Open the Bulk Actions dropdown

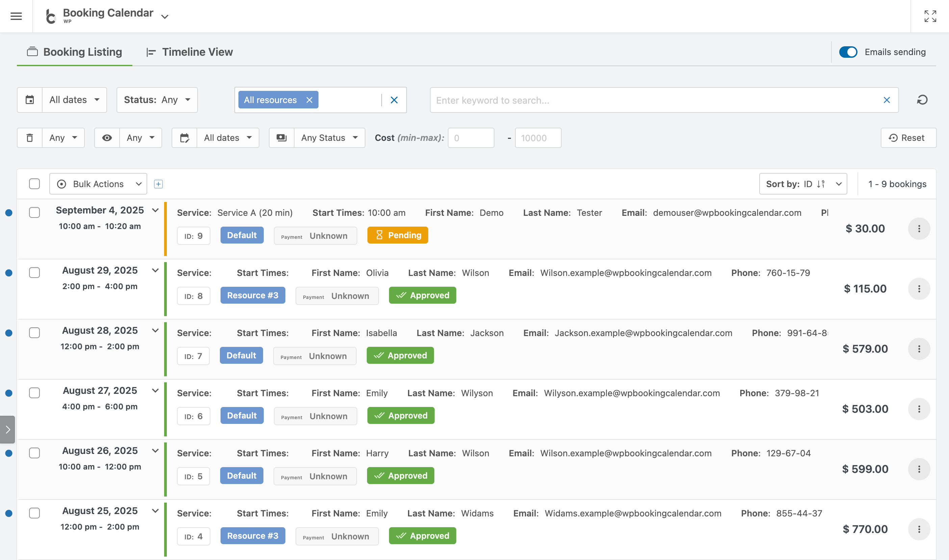[x=98, y=184]
